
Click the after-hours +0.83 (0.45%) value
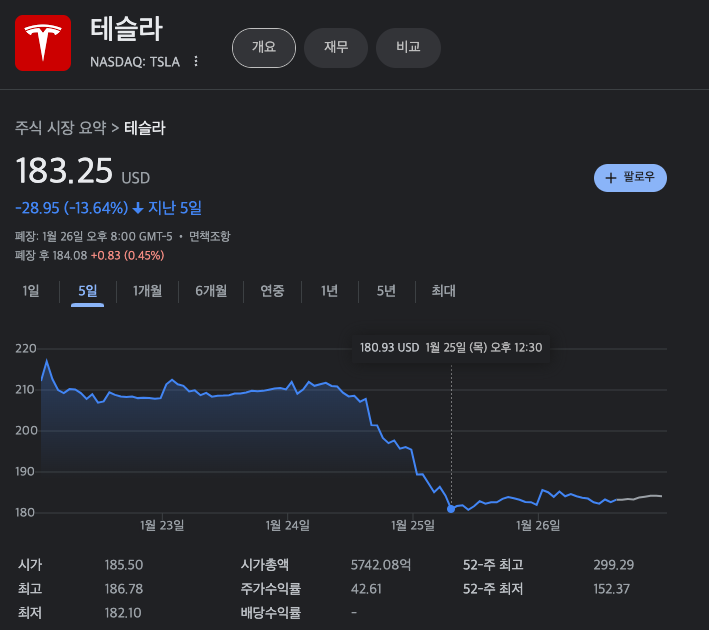click(x=128, y=256)
